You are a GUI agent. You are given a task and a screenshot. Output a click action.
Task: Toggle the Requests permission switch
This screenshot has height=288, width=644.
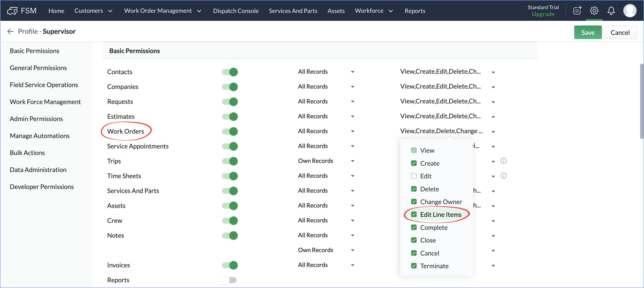point(230,102)
